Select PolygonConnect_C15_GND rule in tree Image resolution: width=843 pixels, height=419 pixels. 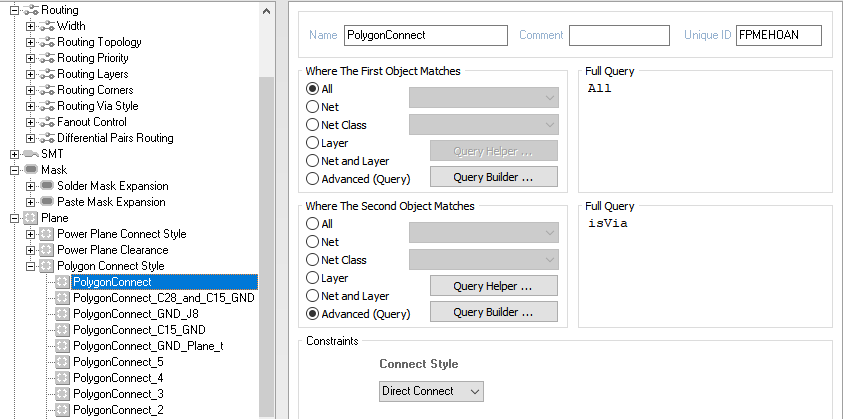[x=139, y=330]
